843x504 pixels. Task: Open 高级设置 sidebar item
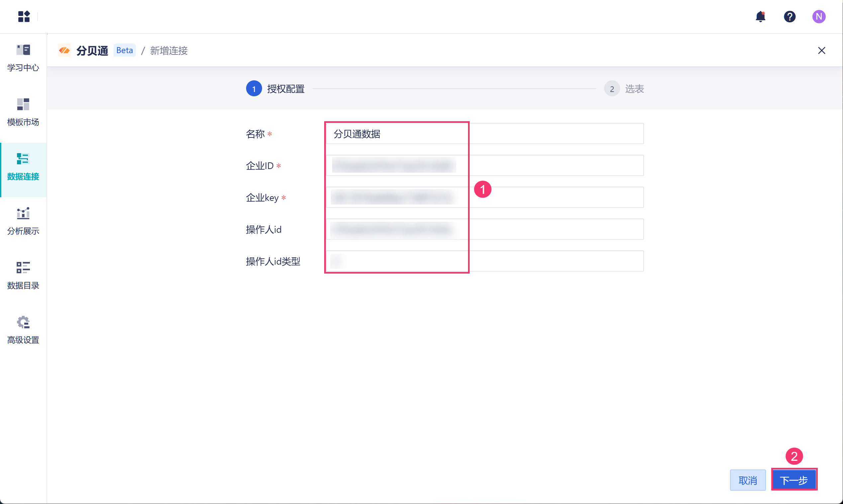tap(23, 330)
